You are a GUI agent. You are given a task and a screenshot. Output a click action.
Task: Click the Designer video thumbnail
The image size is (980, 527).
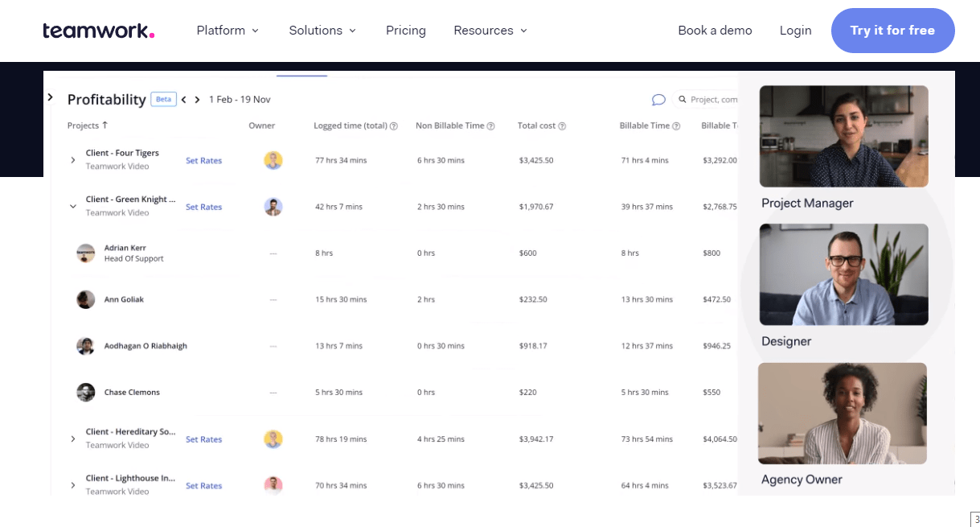click(843, 274)
